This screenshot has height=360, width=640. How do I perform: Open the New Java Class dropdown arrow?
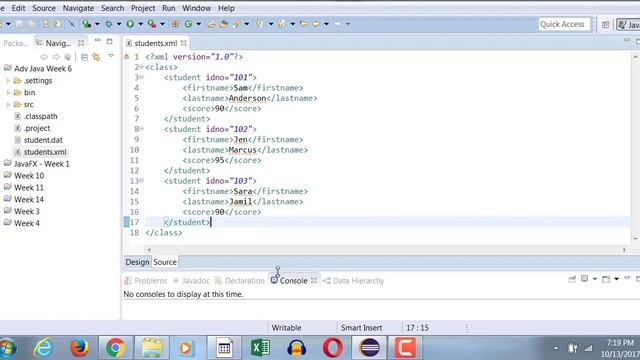click(199, 24)
